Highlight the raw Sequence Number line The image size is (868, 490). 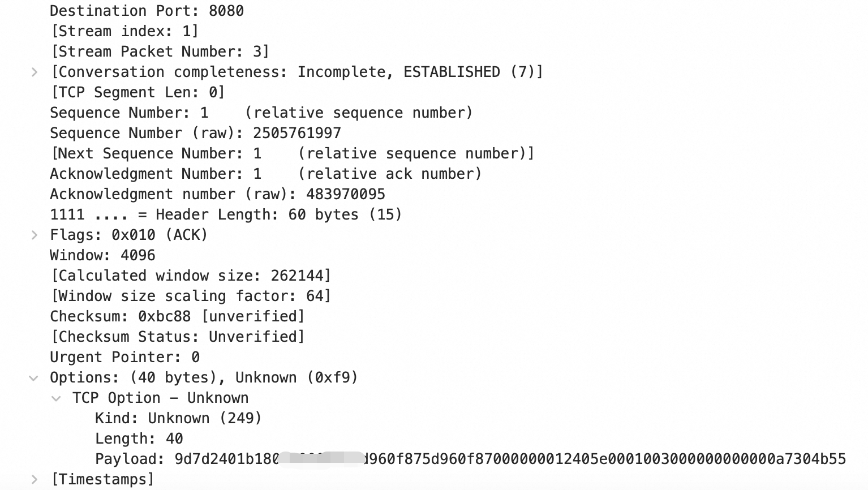pos(195,133)
